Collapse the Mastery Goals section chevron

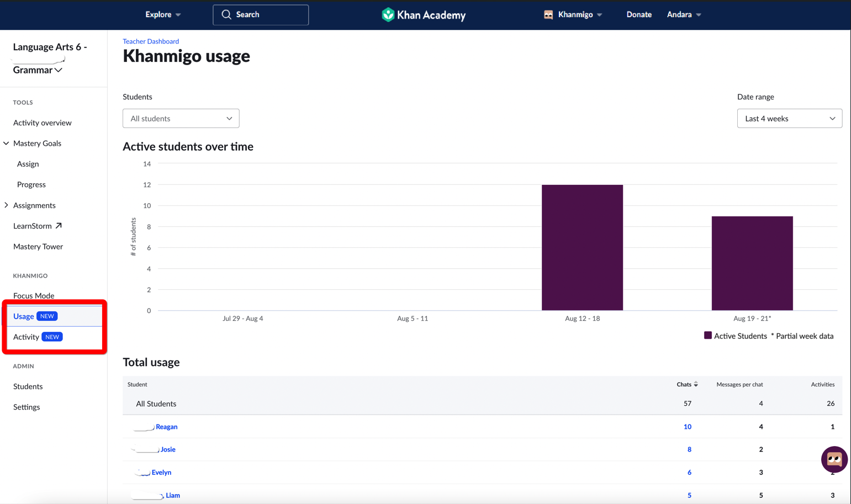point(6,144)
